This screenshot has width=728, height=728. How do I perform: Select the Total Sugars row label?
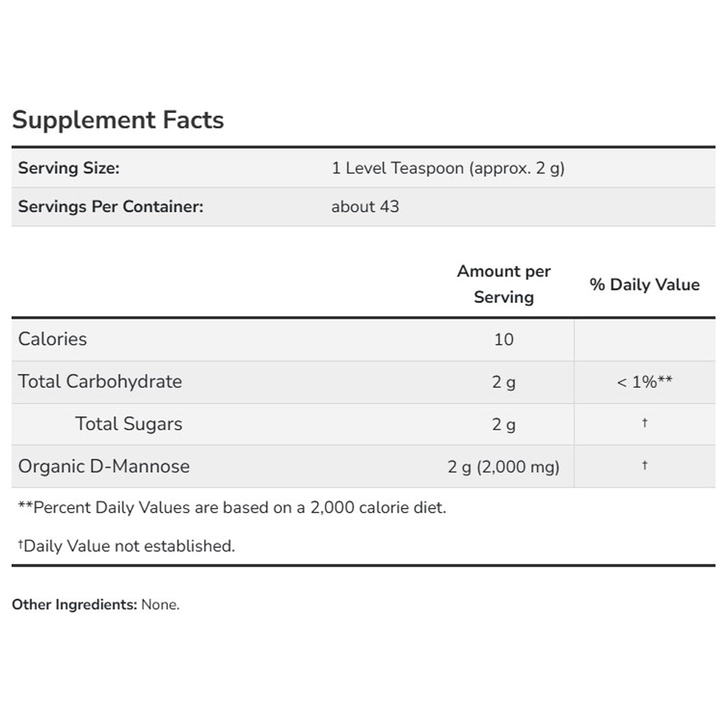[x=129, y=424]
